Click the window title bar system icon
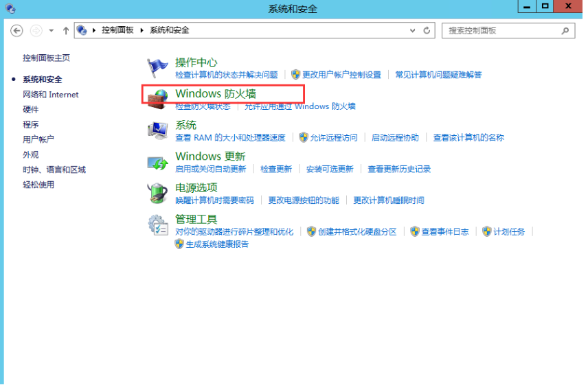This screenshot has width=588, height=385. point(10,8)
